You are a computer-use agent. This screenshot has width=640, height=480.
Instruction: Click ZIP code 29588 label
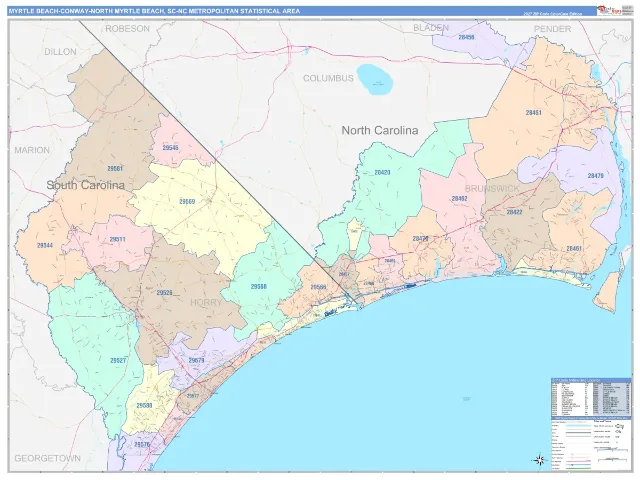click(x=144, y=406)
